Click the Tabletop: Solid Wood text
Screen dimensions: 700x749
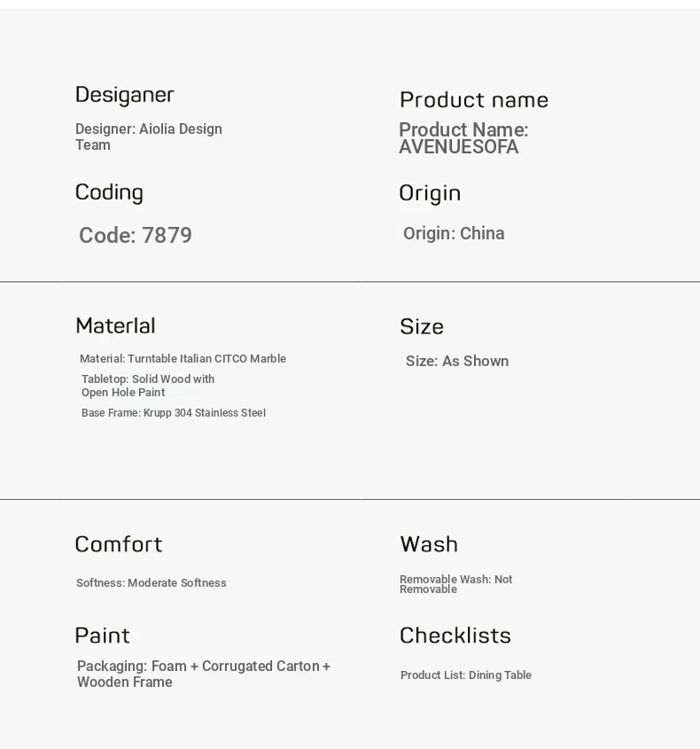coord(148,386)
